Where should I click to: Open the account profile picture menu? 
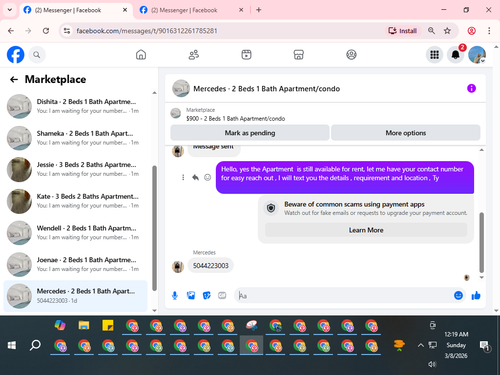pos(477,55)
